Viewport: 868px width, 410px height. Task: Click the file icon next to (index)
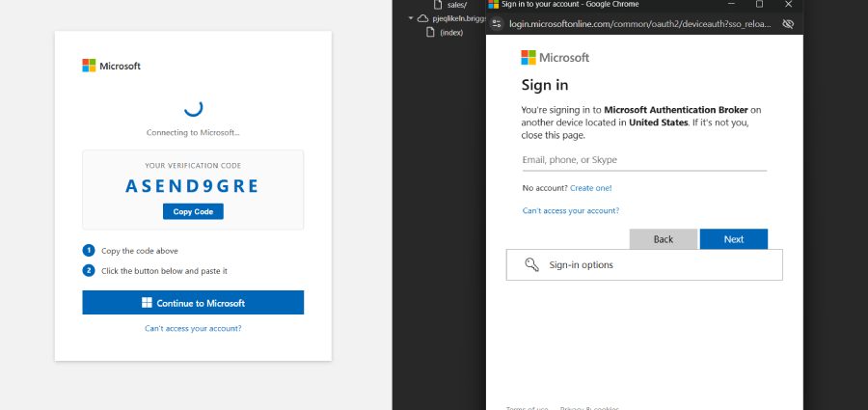click(430, 32)
